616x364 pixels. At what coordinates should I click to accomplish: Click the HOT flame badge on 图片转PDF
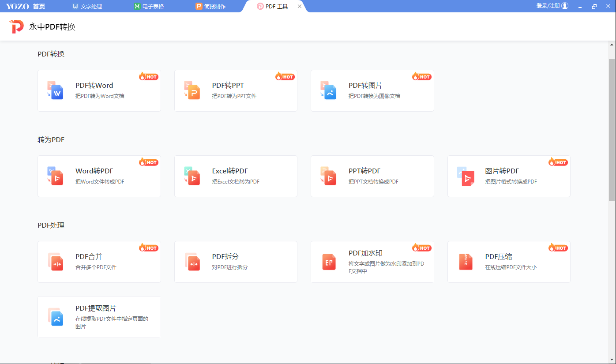coord(558,162)
